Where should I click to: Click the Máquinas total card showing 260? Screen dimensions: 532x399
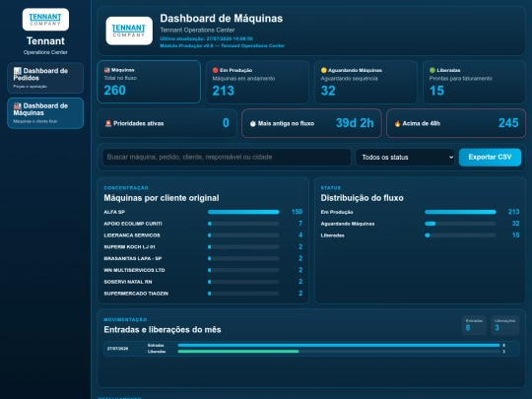click(x=149, y=82)
